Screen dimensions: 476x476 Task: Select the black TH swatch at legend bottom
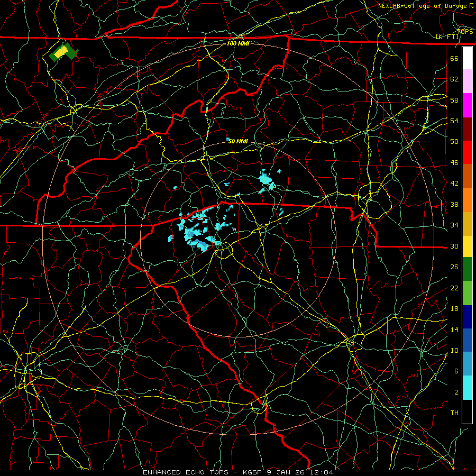click(x=467, y=411)
